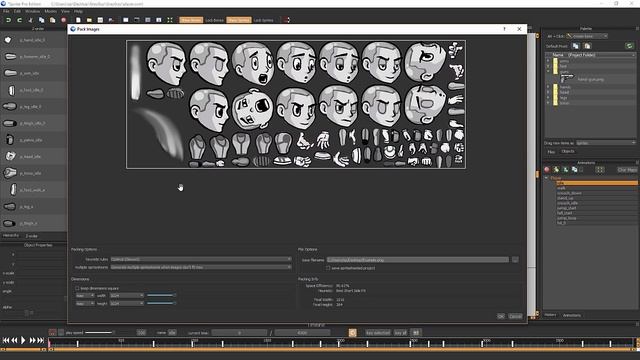The height and width of the screenshot is (360, 640).
Task: Click the Cut scissors icon
Action: click(30, 20)
